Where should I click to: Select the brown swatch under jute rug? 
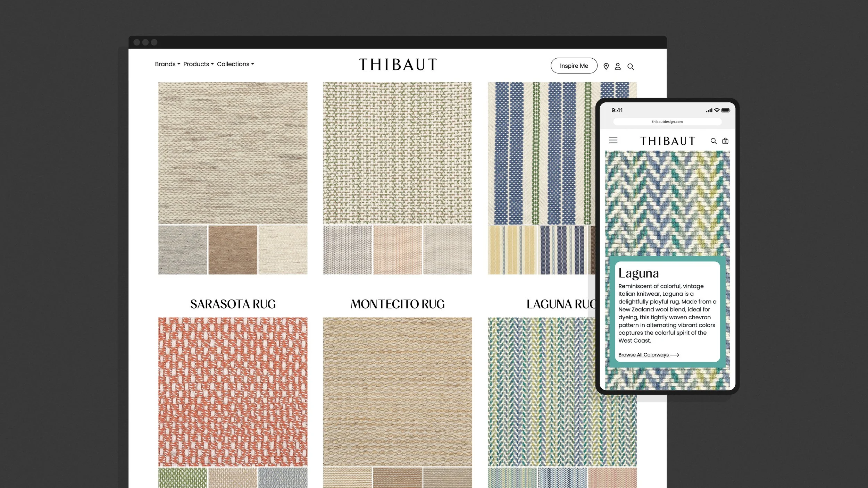pos(398,478)
